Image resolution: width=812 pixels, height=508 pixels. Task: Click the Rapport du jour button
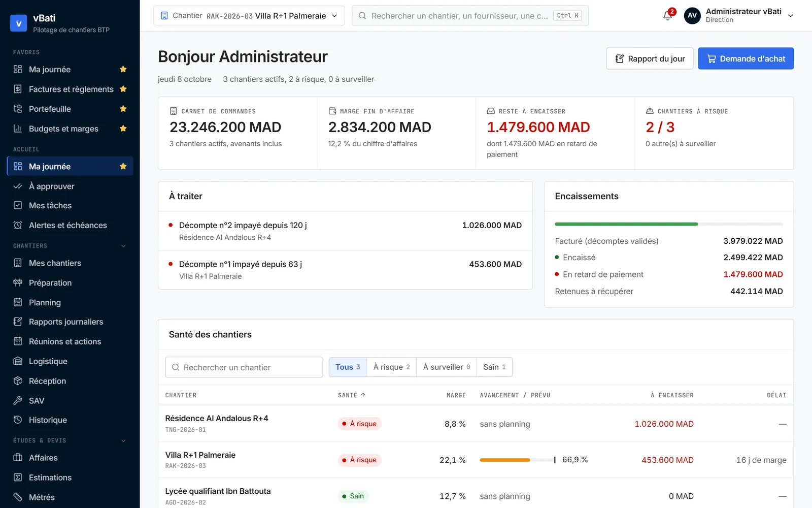point(650,58)
